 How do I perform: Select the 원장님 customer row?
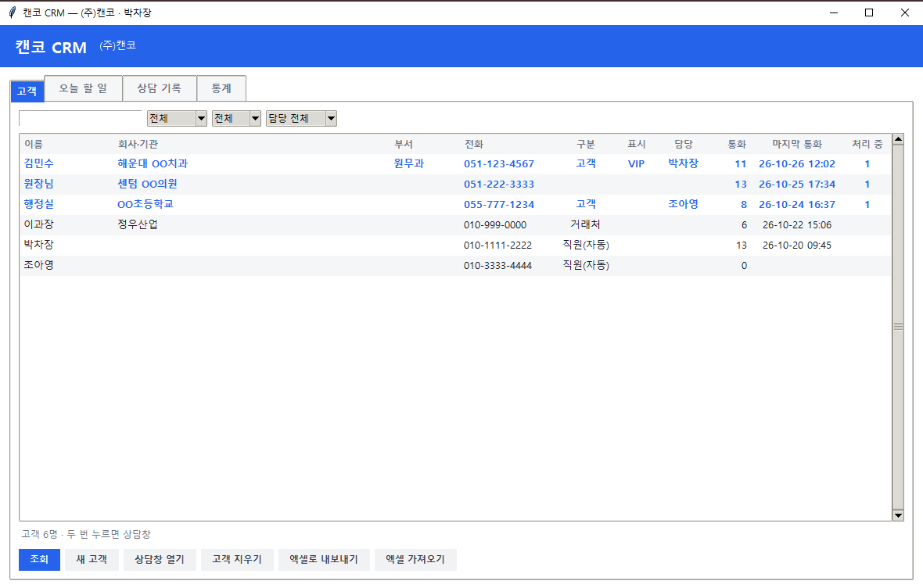[455, 185]
